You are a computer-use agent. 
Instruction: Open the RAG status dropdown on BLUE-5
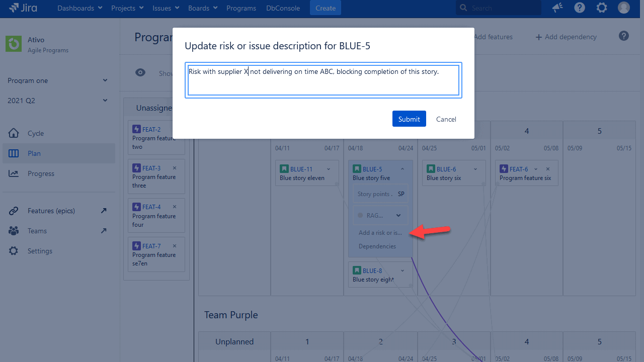[397, 215]
